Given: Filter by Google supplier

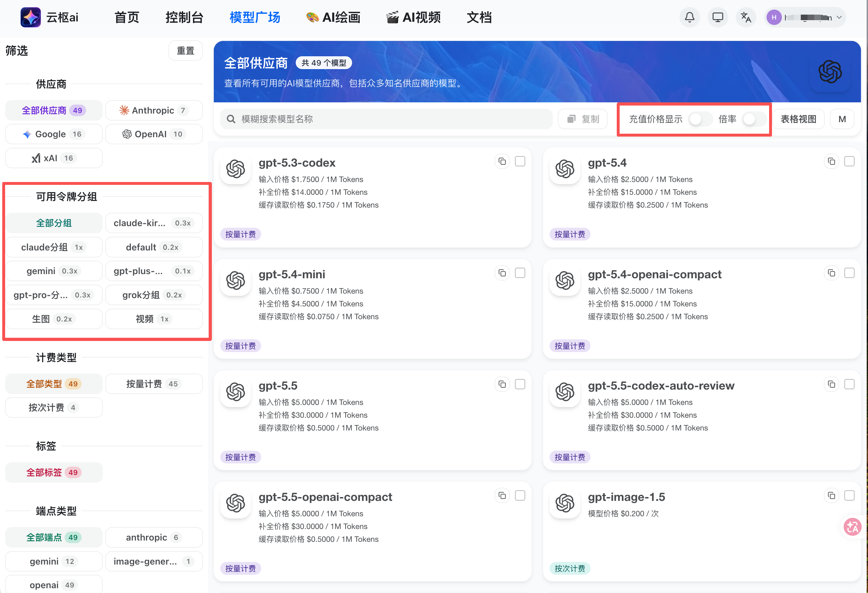Looking at the screenshot, I should [54, 134].
